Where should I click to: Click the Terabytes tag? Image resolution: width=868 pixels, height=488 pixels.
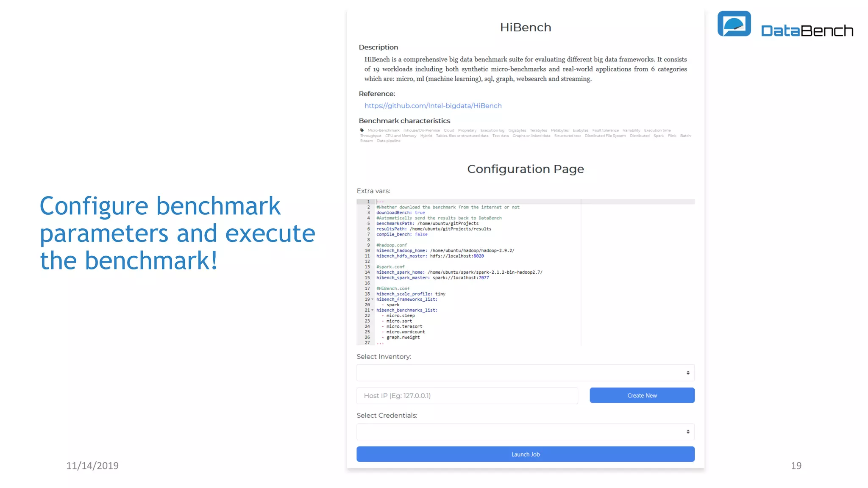pos(538,130)
